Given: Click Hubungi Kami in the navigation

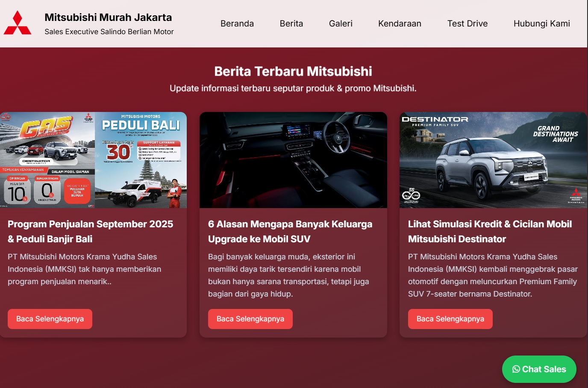Looking at the screenshot, I should 541,24.
